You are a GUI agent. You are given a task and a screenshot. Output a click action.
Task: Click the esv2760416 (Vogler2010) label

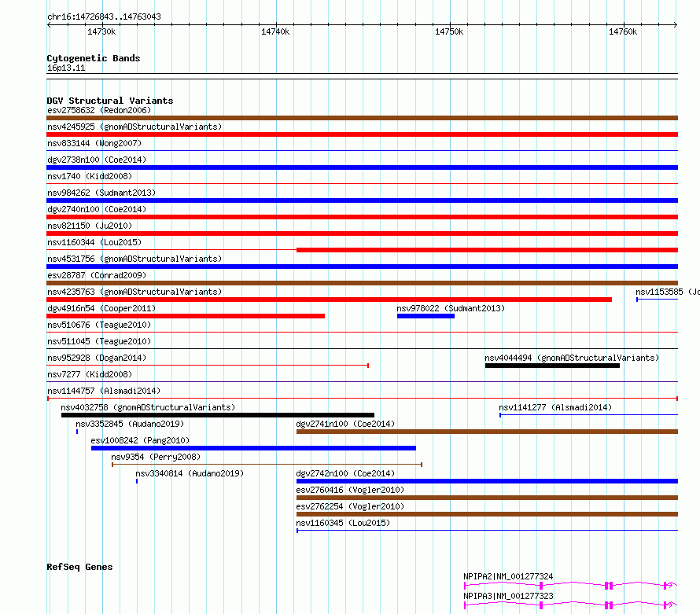[x=350, y=490]
